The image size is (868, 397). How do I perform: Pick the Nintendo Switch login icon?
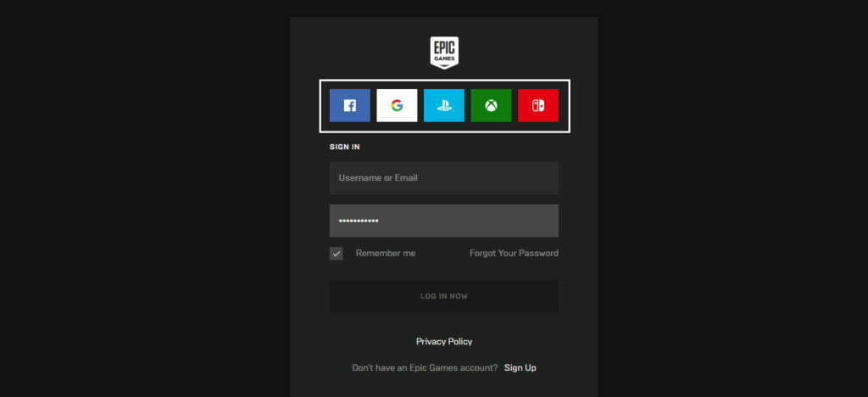538,106
